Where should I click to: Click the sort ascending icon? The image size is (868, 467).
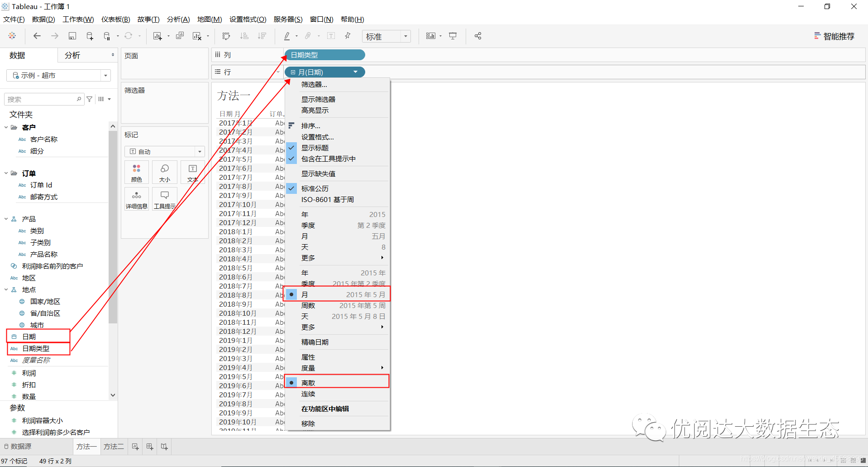click(244, 36)
